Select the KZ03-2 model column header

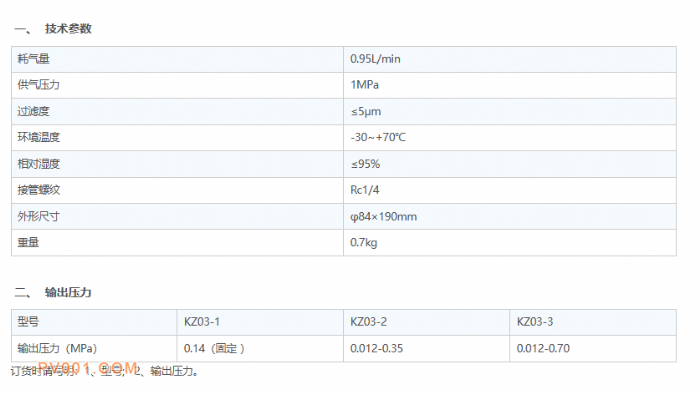(x=368, y=322)
